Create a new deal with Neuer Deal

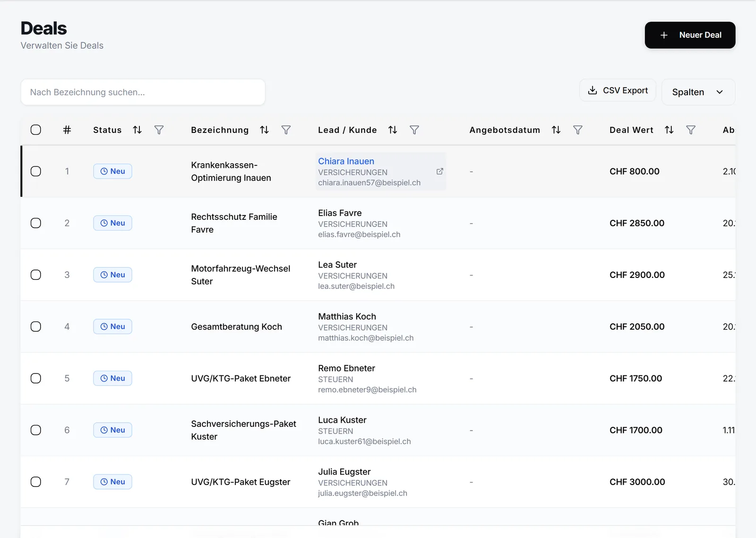(x=690, y=35)
